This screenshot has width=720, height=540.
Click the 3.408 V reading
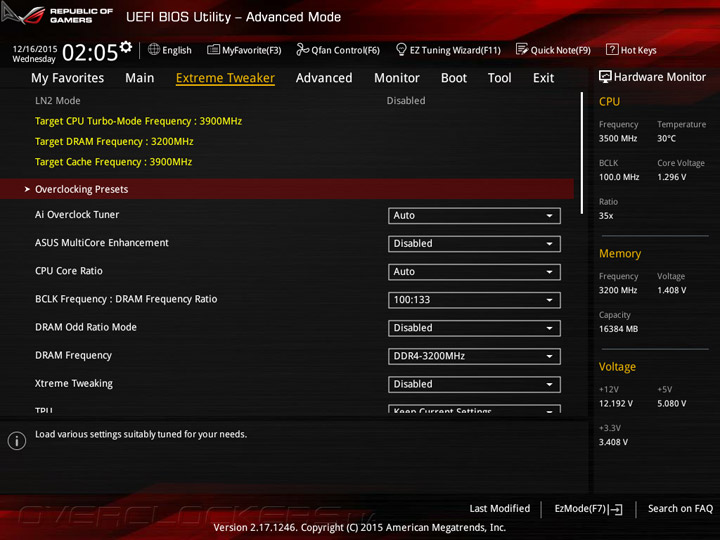click(x=613, y=442)
